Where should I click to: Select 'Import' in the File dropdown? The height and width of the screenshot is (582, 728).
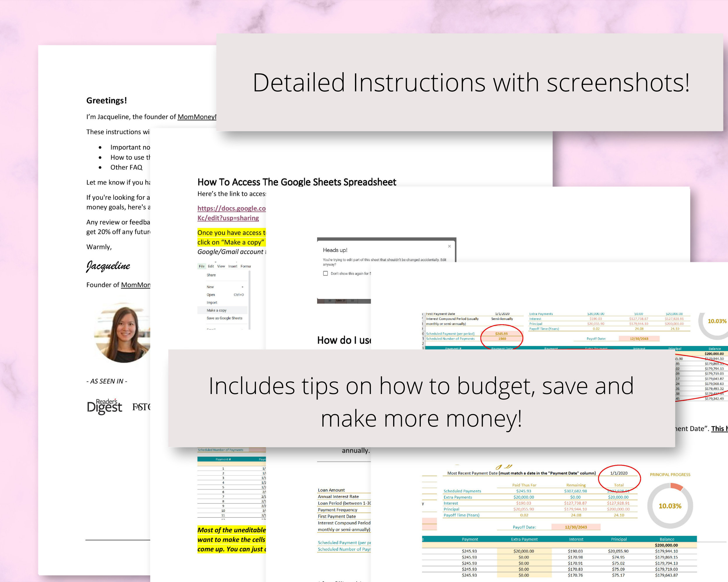coord(212,303)
